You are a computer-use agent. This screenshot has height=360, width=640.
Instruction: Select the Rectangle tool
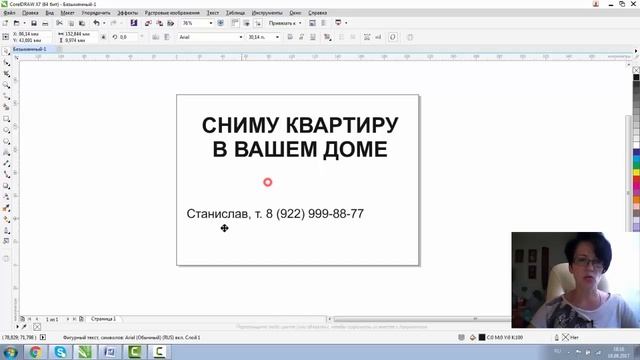coord(6,119)
